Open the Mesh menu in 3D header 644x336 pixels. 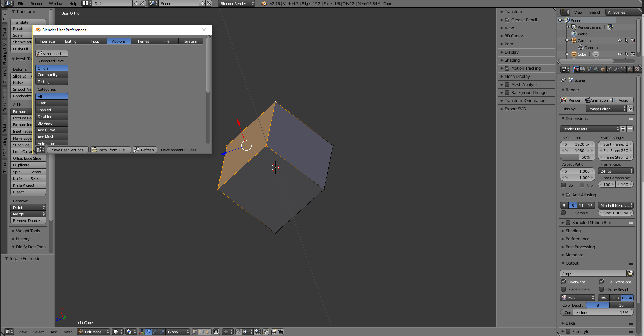pyautogui.click(x=68, y=332)
